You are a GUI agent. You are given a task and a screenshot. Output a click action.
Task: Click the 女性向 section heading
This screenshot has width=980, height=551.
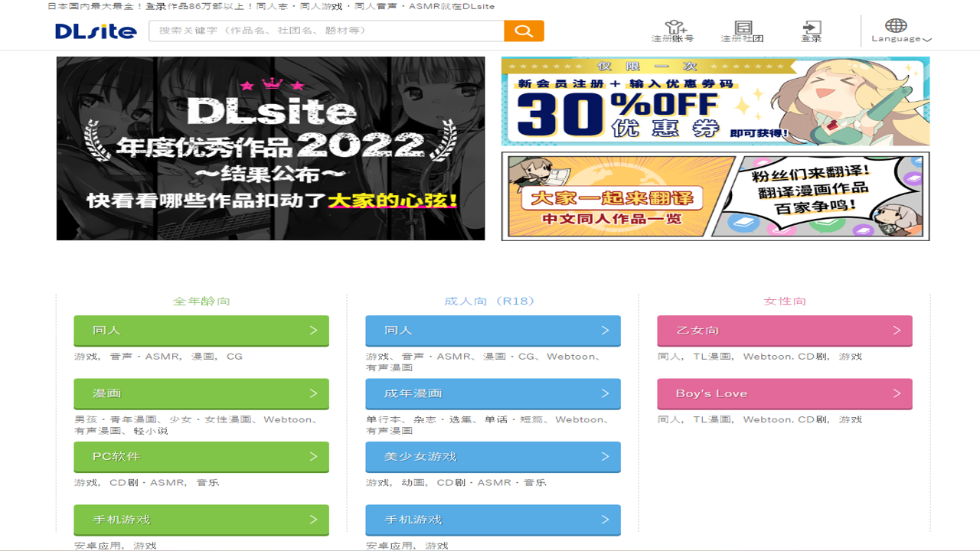pos(785,302)
